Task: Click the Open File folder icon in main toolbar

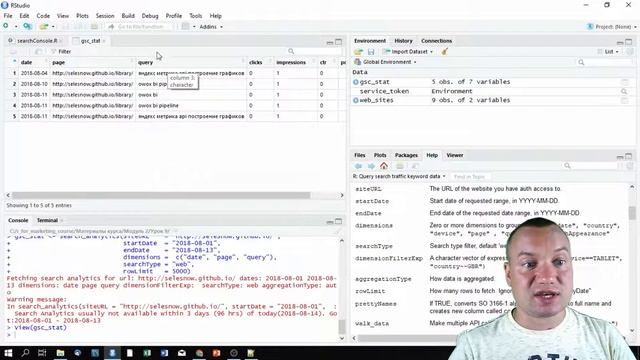Action: 44,27
